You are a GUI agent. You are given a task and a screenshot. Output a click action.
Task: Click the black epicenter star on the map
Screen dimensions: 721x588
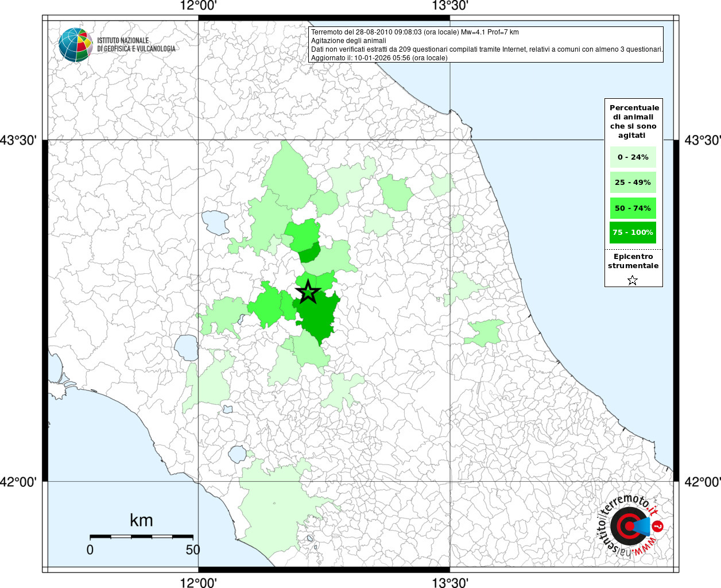[x=308, y=292]
